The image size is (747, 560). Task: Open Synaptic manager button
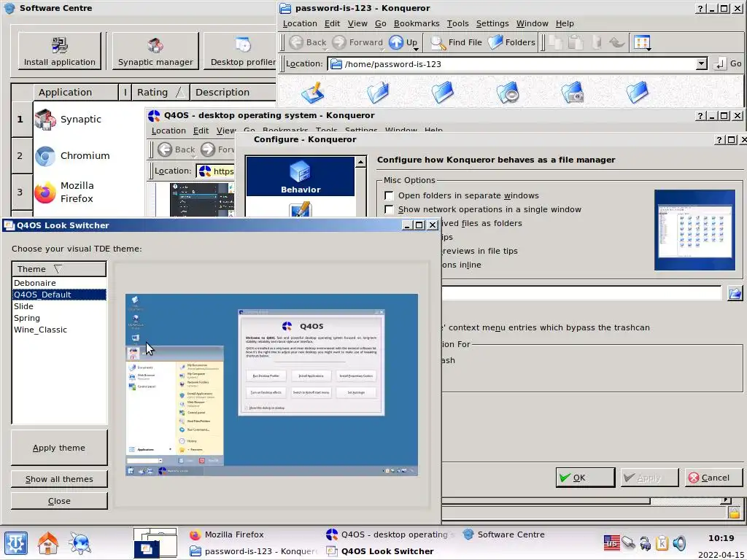(155, 51)
